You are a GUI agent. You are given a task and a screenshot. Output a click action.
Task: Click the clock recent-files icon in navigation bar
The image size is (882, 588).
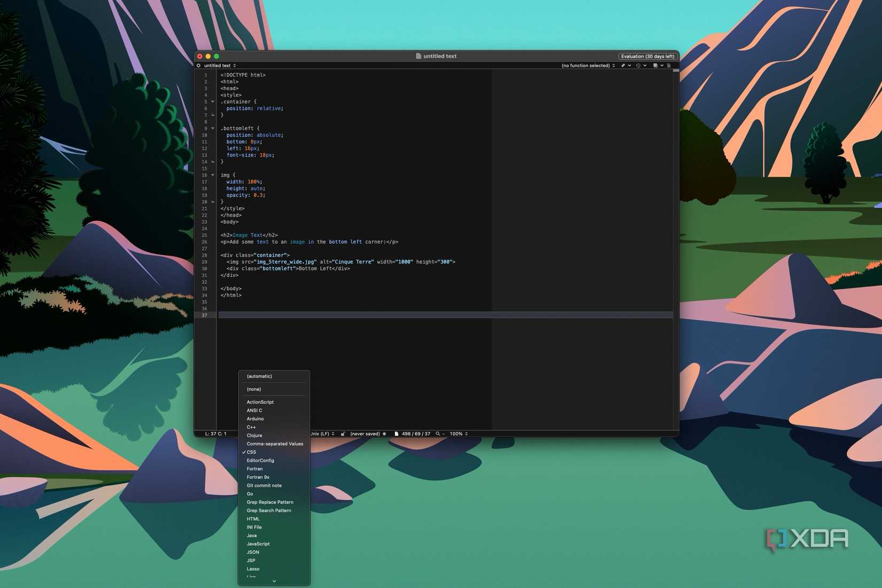(x=638, y=66)
